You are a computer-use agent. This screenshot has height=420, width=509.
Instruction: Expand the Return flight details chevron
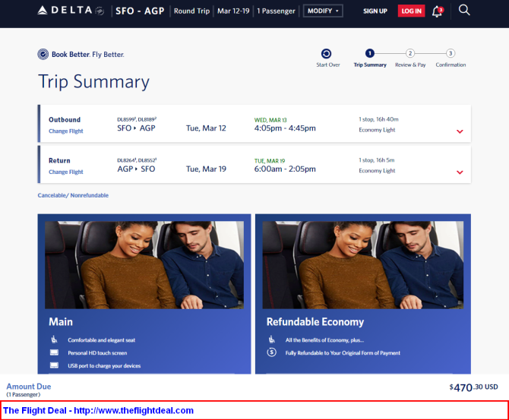pyautogui.click(x=460, y=172)
